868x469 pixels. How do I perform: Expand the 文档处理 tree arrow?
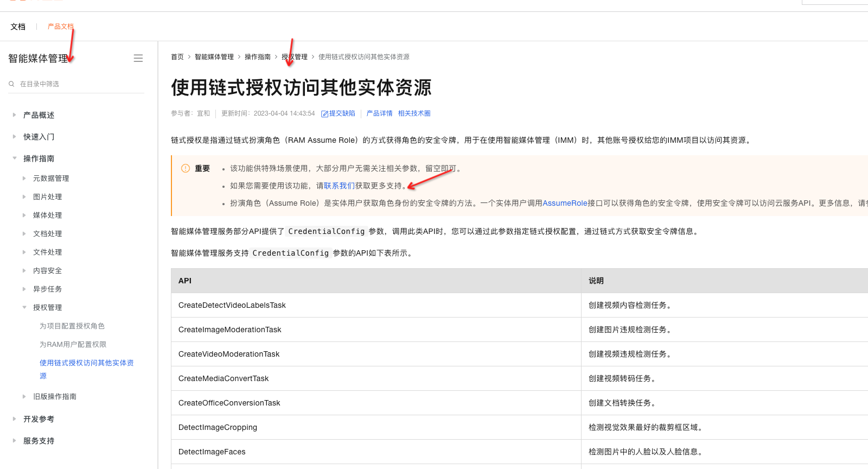pos(24,233)
